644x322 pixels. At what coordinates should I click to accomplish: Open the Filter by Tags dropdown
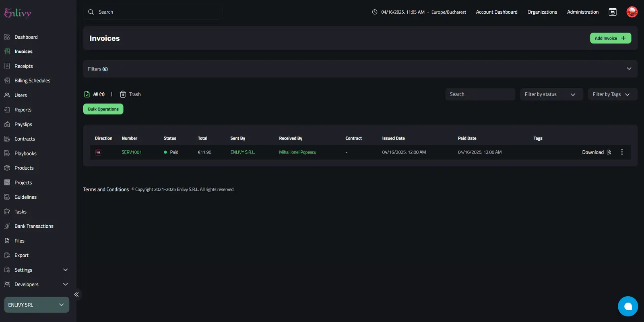[613, 94]
